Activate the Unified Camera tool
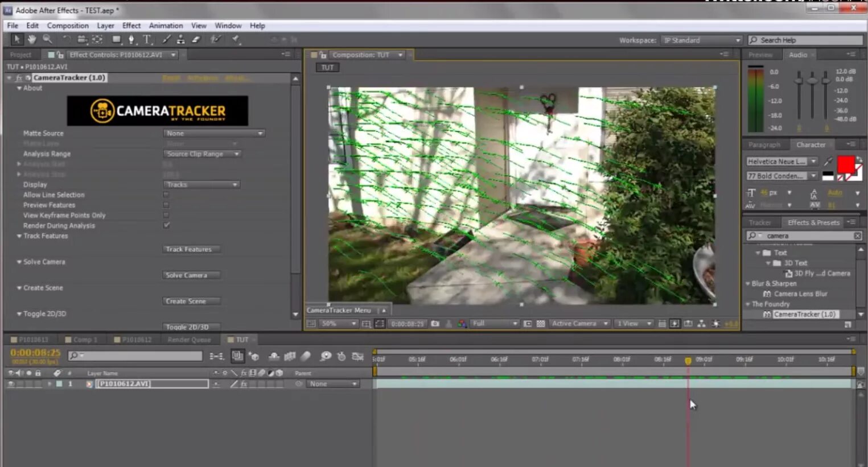The width and height of the screenshot is (868, 467). point(83,39)
